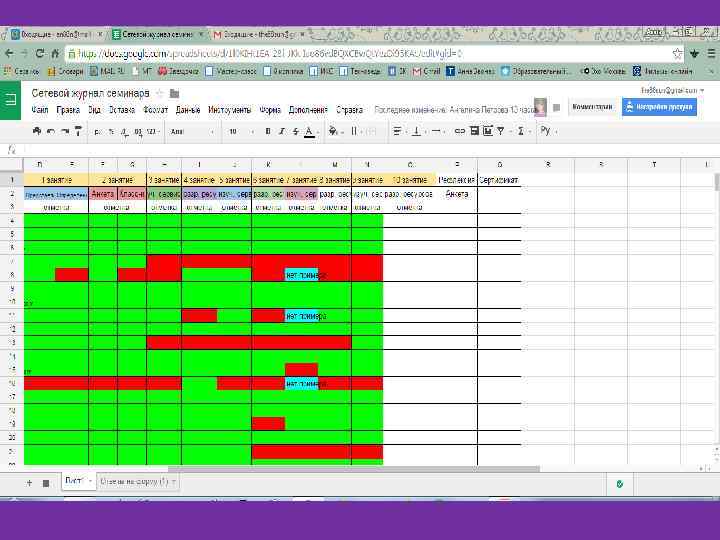
Task: Click the move-to-folder icon beside the title
Action: [174, 94]
